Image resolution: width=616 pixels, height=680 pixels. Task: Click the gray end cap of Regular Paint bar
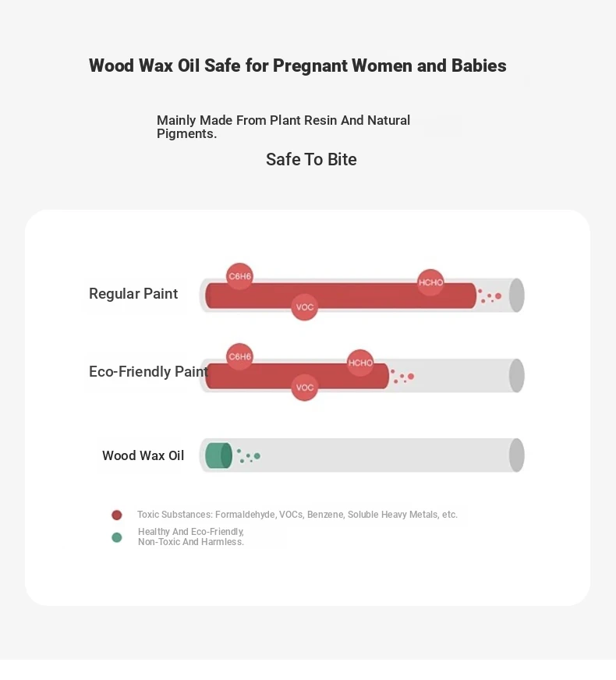(516, 296)
